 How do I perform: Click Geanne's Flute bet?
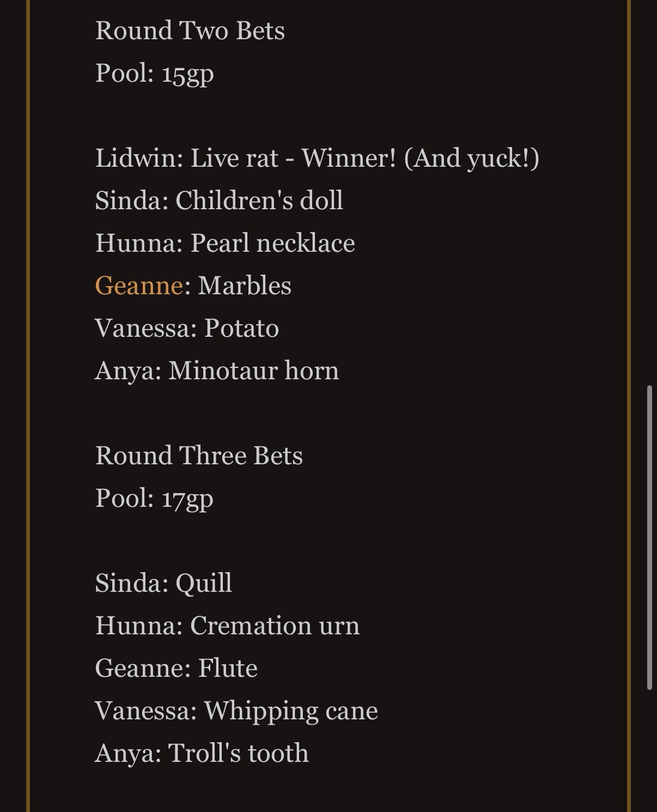(176, 668)
